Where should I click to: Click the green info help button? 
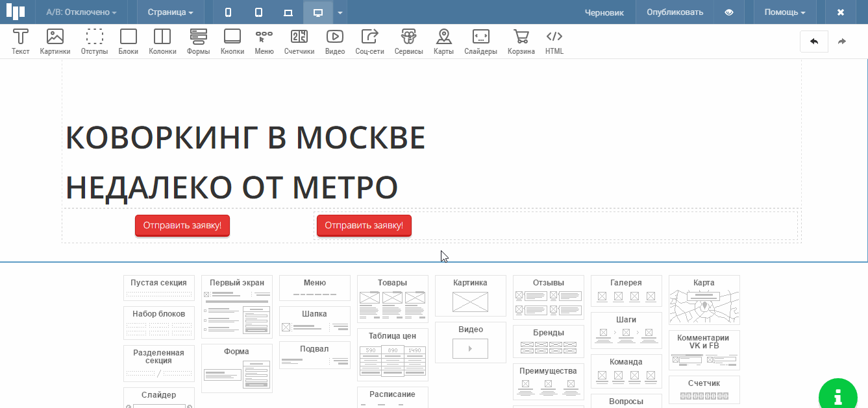[x=838, y=395]
